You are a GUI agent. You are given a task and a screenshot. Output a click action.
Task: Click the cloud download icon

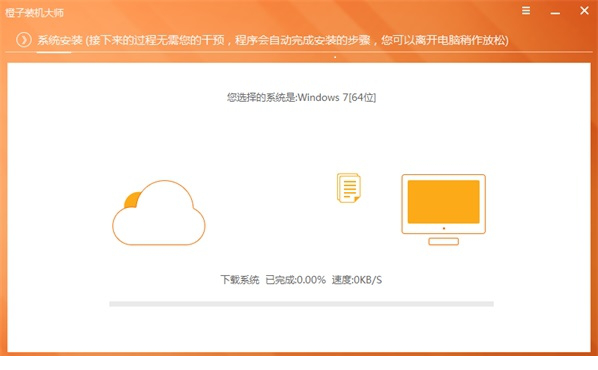(x=159, y=212)
